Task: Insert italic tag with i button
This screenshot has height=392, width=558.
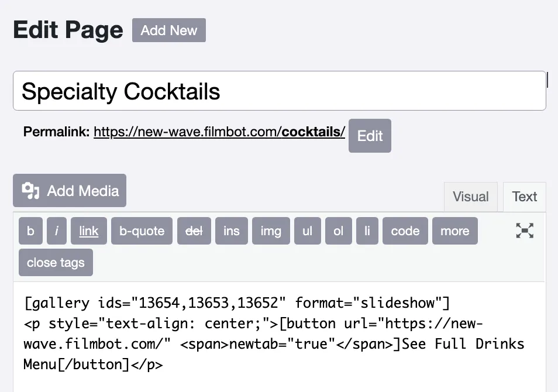Action: tap(57, 231)
